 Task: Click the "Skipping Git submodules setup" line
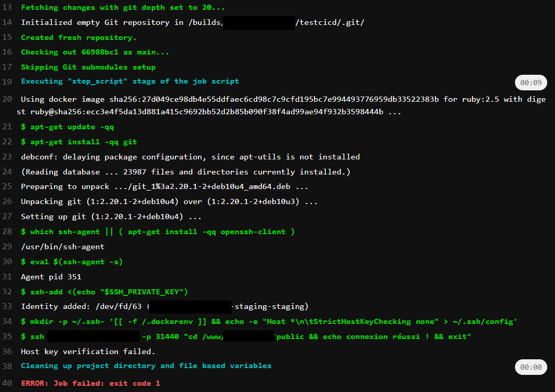[88, 67]
